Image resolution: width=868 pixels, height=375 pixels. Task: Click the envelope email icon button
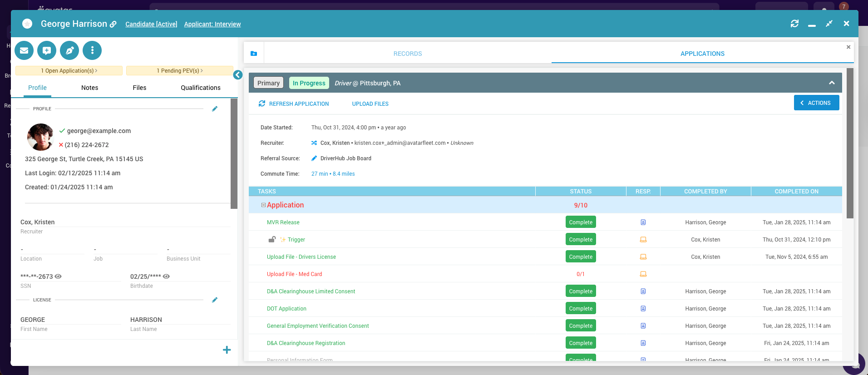(x=24, y=50)
